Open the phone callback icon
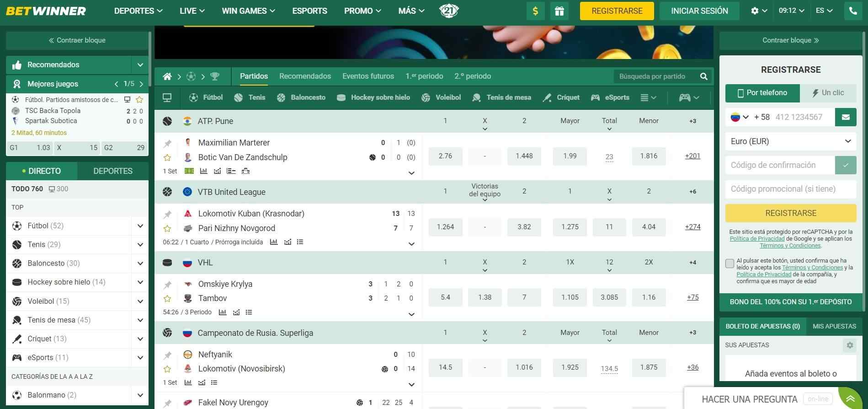 pos(853,11)
